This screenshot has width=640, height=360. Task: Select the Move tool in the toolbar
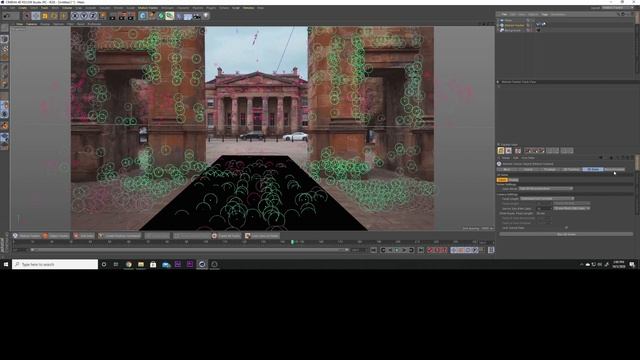pos(36,16)
